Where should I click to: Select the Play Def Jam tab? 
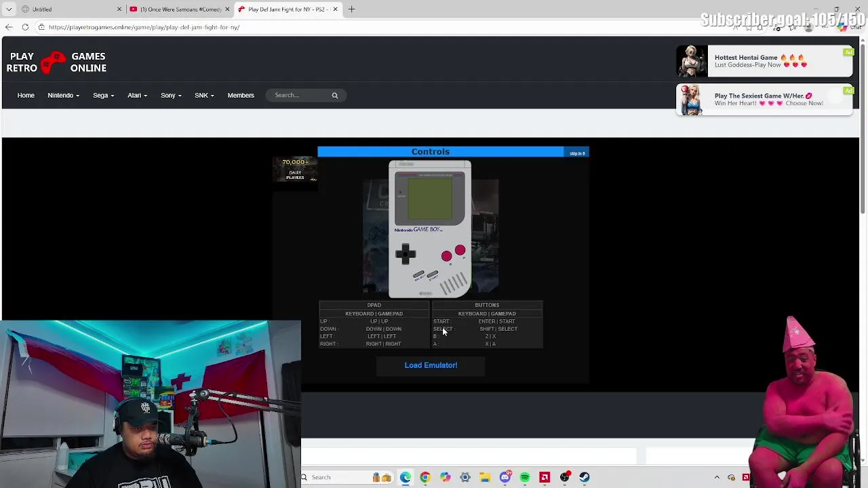pyautogui.click(x=288, y=9)
